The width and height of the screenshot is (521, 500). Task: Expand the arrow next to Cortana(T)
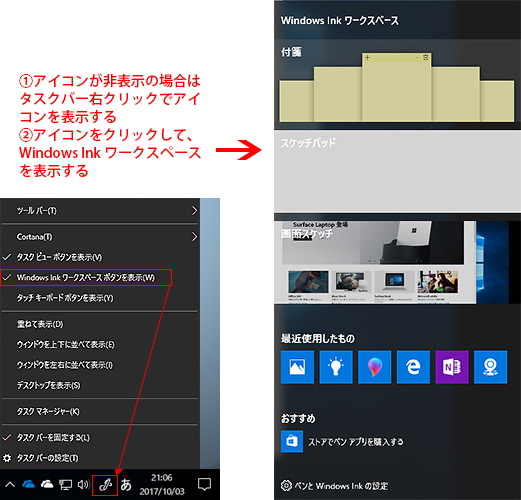194,237
